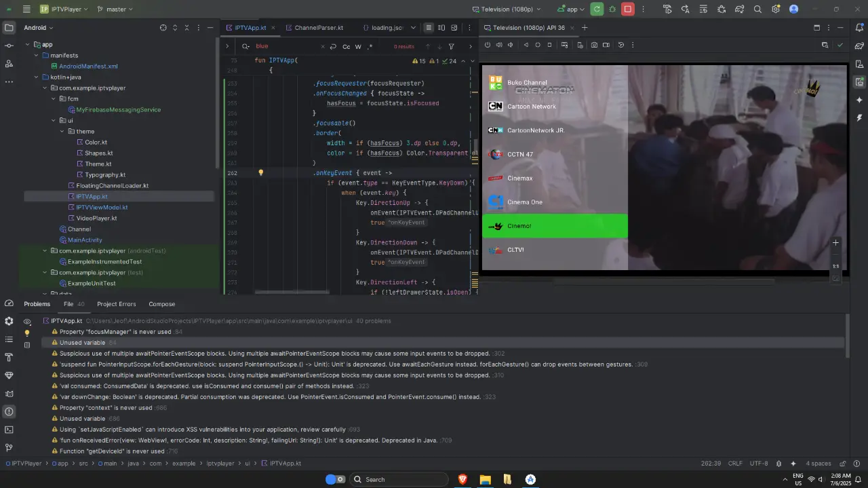The image size is (868, 488).
Task: Open Brave browser from the taskbar
Action: pos(463,479)
